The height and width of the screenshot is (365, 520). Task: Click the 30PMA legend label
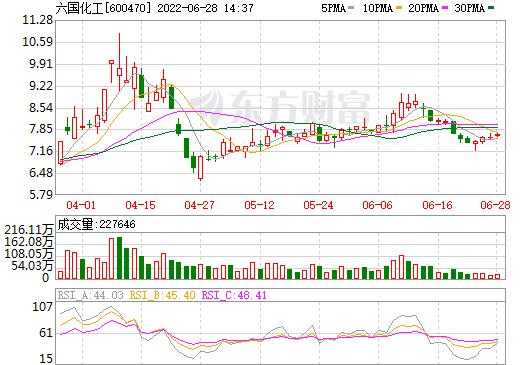coord(469,8)
